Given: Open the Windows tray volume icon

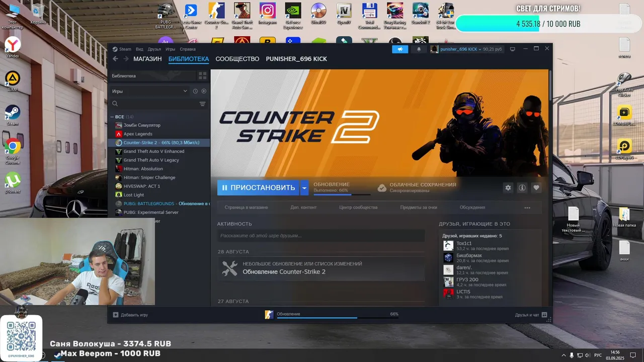Looking at the screenshot, I should pyautogui.click(x=587, y=355).
